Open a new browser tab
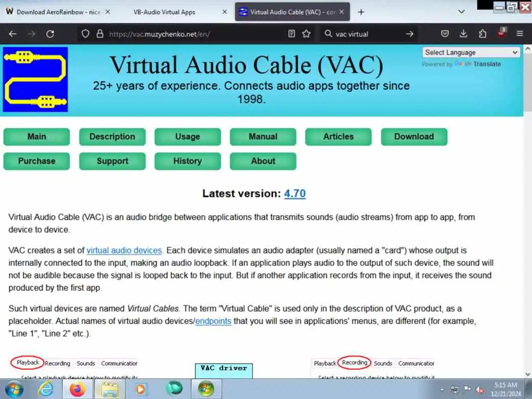The width and height of the screenshot is (532, 399). 361,12
